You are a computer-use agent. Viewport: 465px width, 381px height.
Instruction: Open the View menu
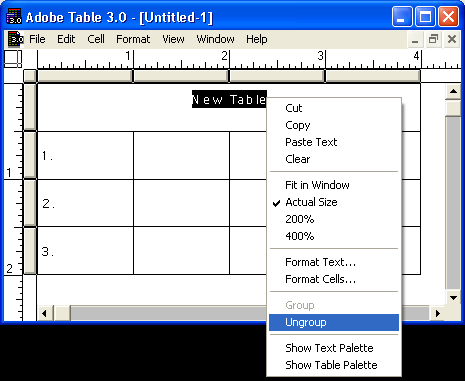click(173, 39)
